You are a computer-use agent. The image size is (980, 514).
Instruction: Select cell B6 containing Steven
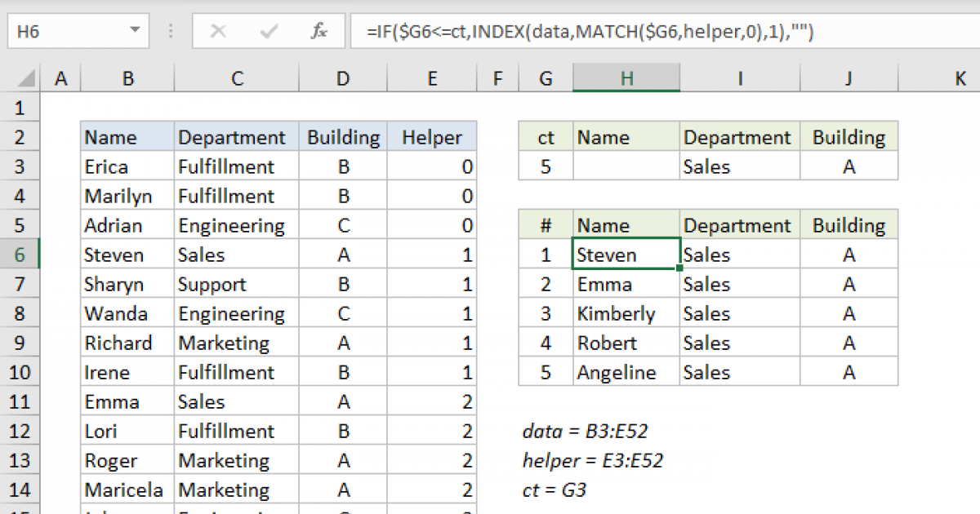point(127,255)
